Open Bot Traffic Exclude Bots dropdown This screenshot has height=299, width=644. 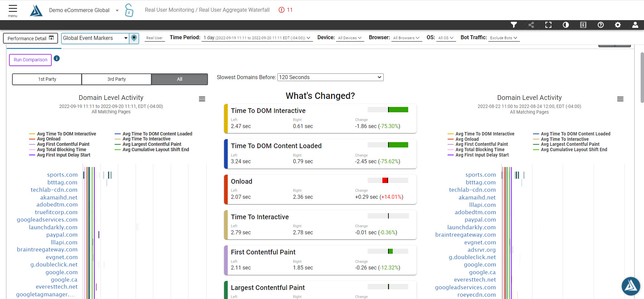(504, 38)
